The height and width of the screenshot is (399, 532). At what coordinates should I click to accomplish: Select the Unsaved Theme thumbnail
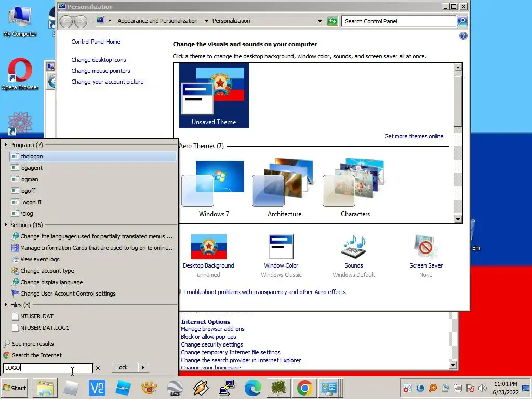tap(214, 96)
